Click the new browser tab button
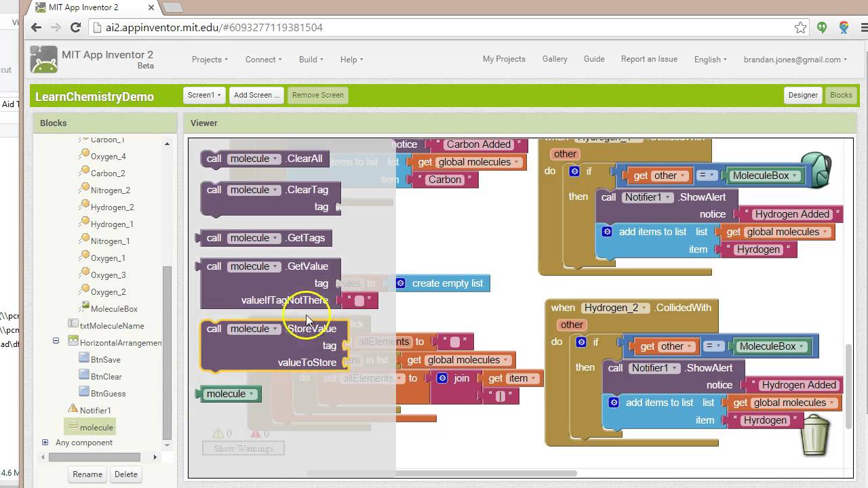The image size is (868, 488). click(x=173, y=7)
